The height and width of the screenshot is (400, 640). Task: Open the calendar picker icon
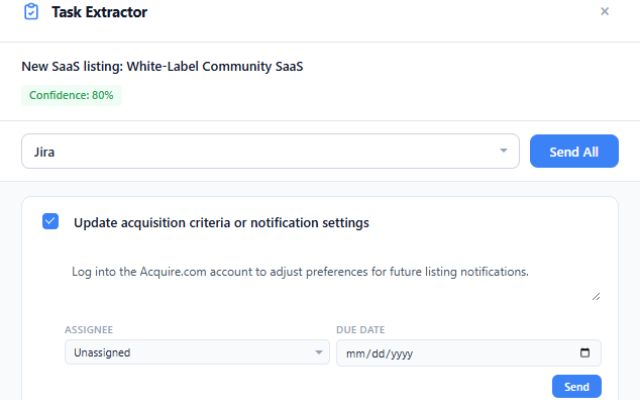tap(585, 353)
